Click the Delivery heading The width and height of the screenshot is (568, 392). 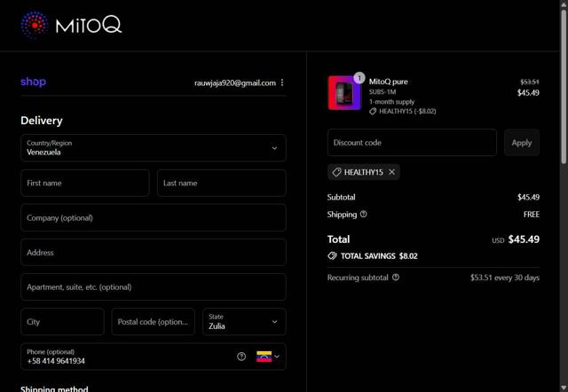click(x=42, y=121)
